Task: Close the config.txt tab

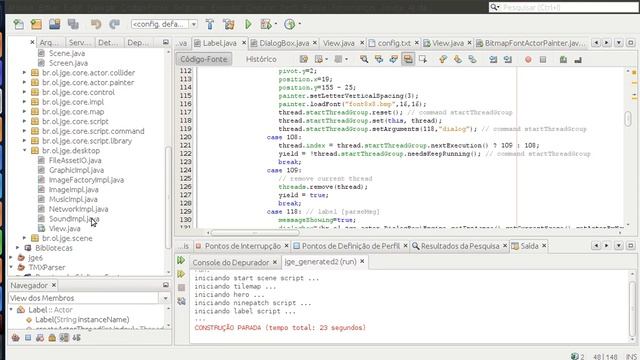Action: tap(416, 42)
